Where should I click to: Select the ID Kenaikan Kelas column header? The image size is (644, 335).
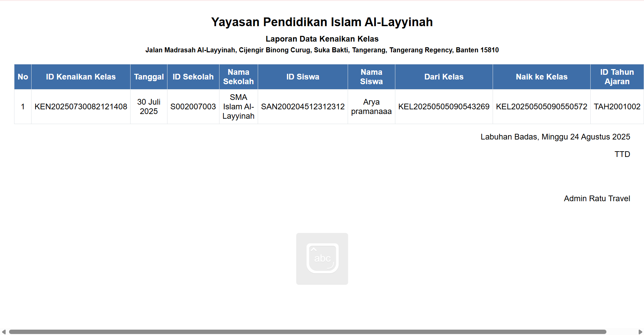click(x=81, y=76)
